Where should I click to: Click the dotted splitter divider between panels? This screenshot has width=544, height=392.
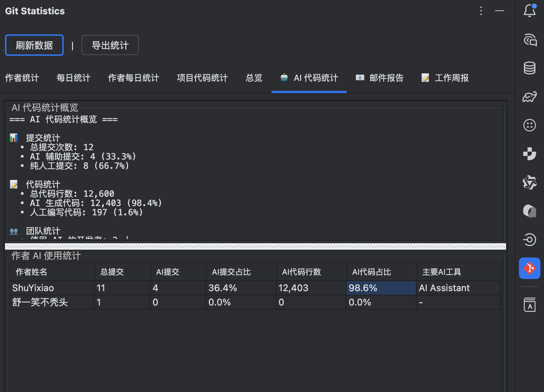255,246
